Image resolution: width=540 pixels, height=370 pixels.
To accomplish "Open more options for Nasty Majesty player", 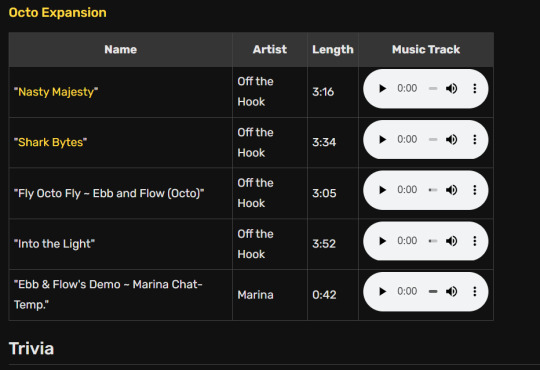I will pos(475,89).
